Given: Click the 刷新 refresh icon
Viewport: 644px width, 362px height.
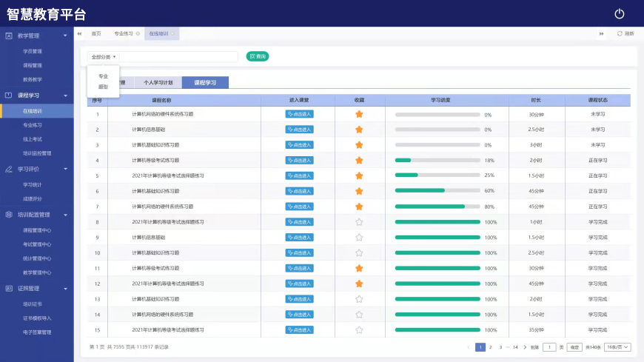Looking at the screenshot, I should pyautogui.click(x=620, y=34).
